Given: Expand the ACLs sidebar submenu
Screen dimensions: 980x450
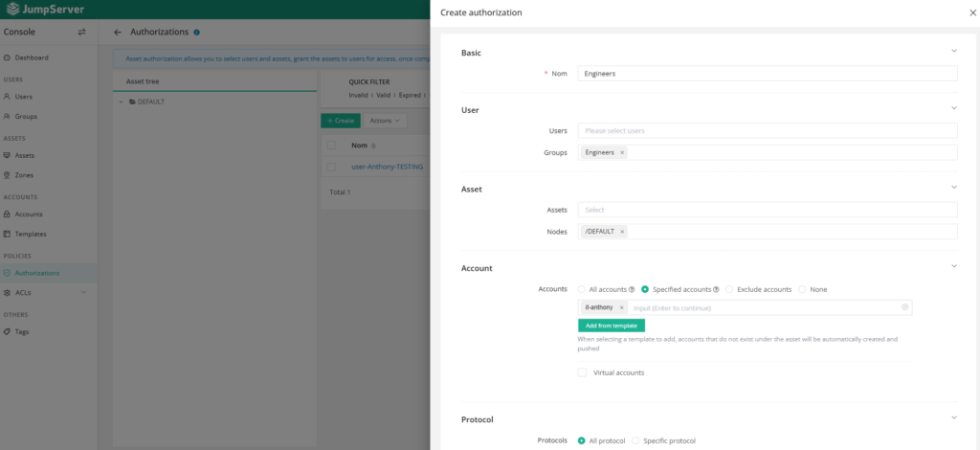Looking at the screenshot, I should click(x=84, y=292).
